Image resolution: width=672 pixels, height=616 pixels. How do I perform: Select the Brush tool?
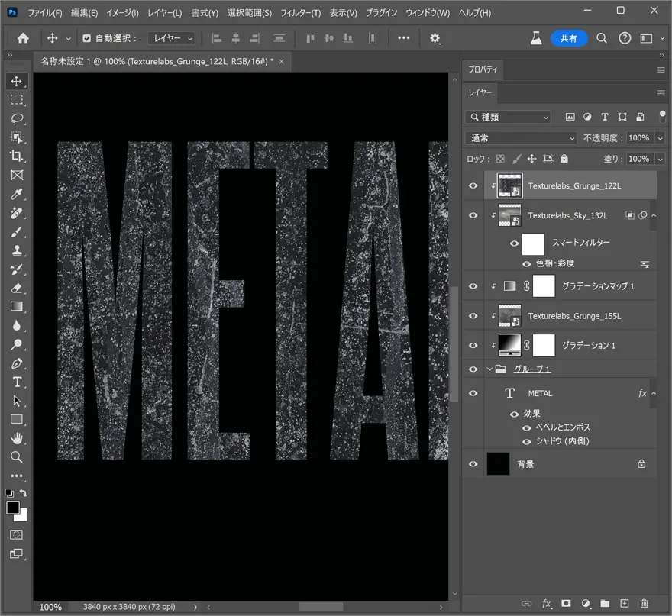click(17, 232)
